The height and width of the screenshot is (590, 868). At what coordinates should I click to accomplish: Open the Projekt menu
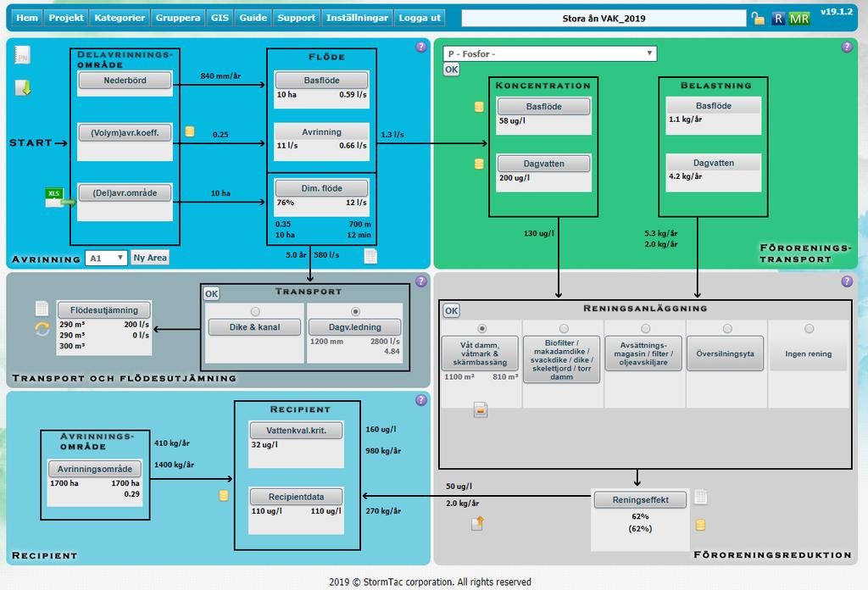point(66,18)
